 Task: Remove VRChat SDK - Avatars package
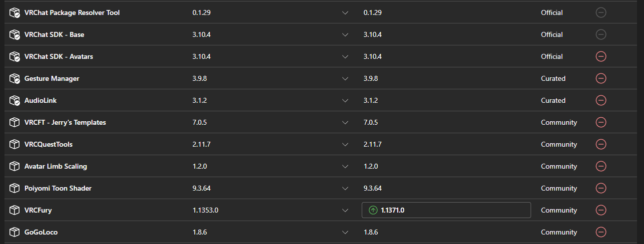(x=601, y=56)
